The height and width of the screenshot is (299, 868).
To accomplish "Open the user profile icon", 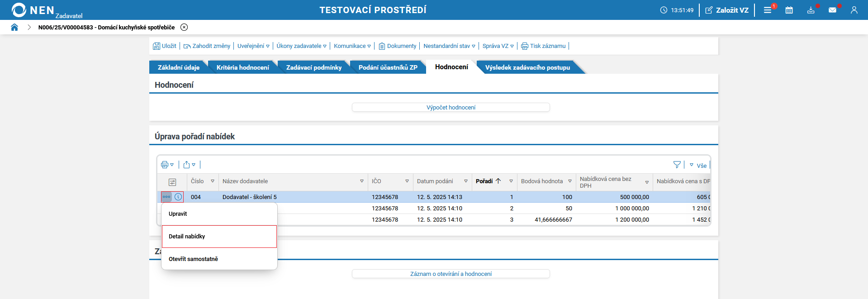I will pyautogui.click(x=854, y=10).
